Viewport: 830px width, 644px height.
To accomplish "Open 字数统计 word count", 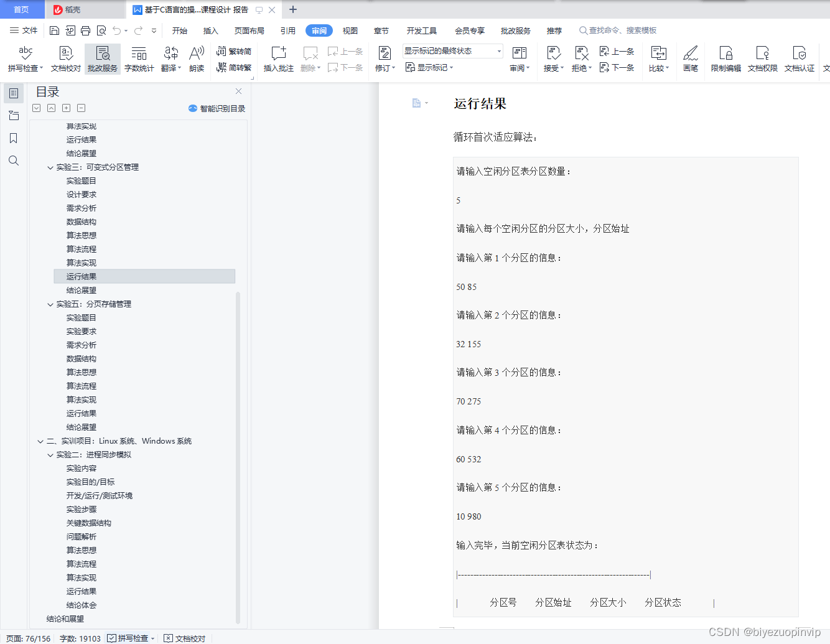I will pyautogui.click(x=139, y=59).
